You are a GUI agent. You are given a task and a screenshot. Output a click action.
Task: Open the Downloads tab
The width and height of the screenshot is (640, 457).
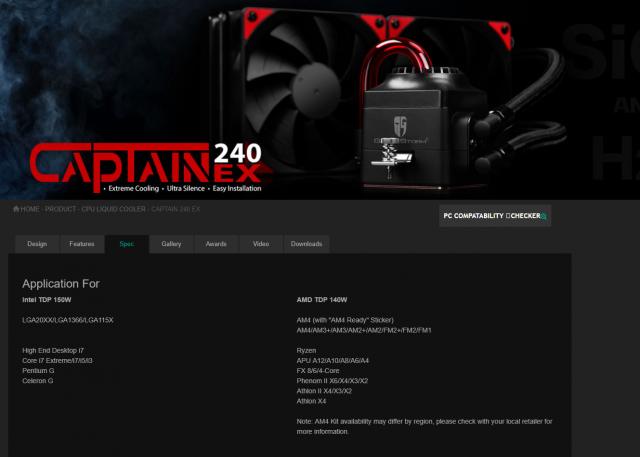pos(307,244)
